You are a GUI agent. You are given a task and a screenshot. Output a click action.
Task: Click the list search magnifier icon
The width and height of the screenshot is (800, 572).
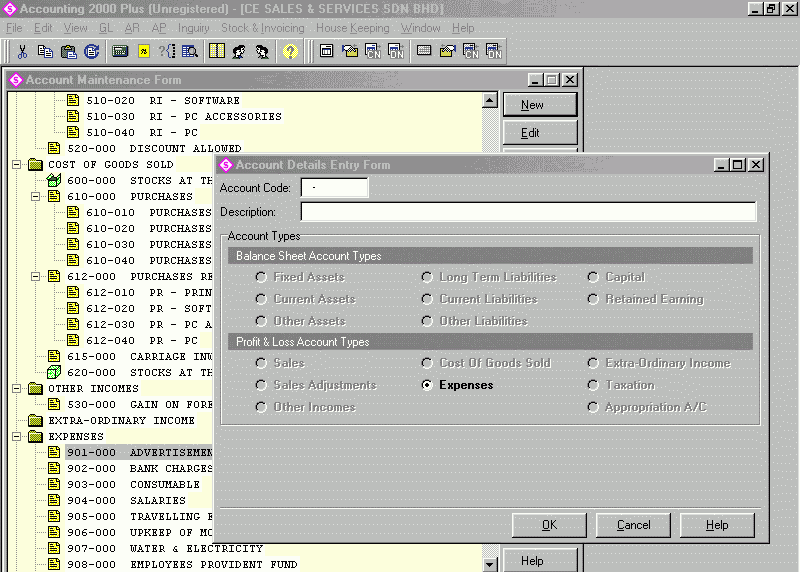tap(190, 52)
